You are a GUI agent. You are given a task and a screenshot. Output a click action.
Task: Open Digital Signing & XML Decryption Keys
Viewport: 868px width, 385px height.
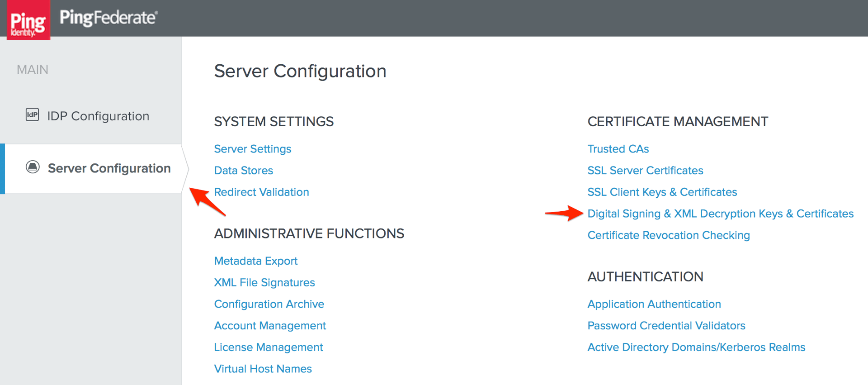[720, 214]
